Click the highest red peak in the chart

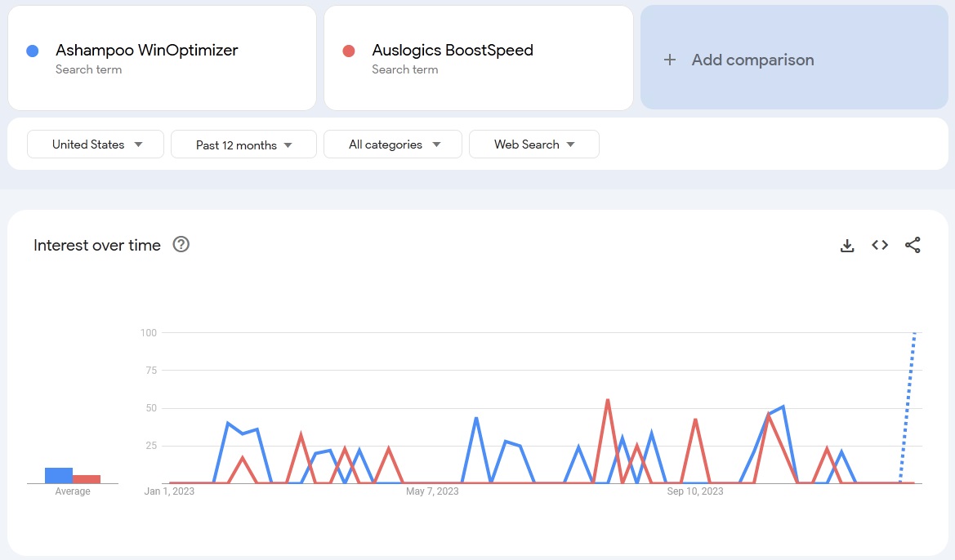point(608,401)
